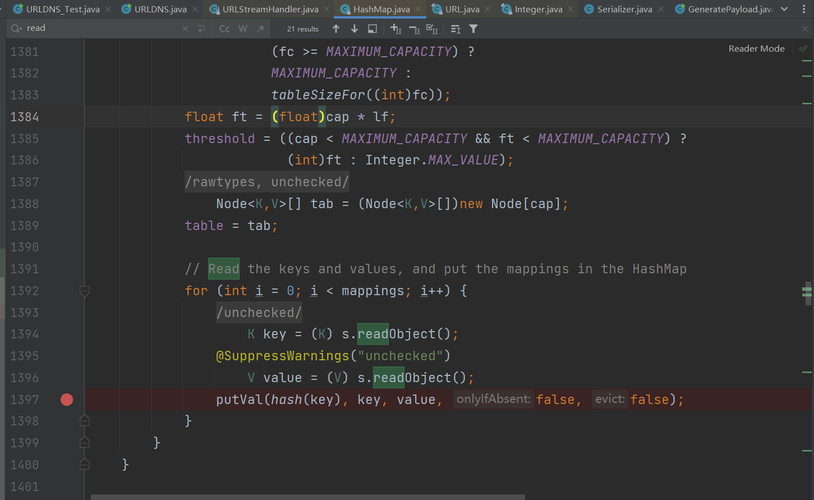Clear the search text with the X icon
The height and width of the screenshot is (500, 814).
click(x=185, y=29)
